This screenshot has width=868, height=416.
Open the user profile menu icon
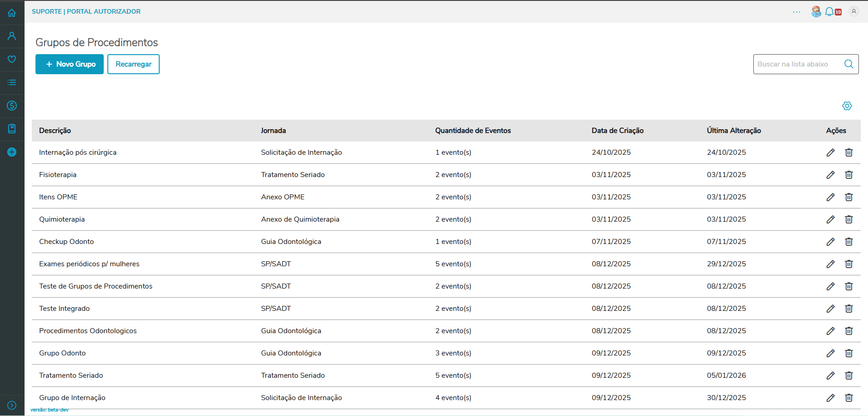[854, 12]
